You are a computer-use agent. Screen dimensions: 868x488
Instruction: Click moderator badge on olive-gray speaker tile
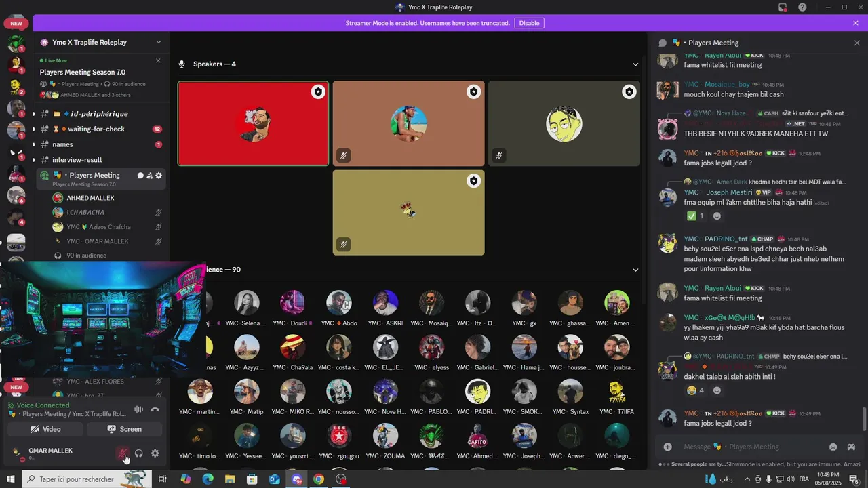click(x=629, y=92)
